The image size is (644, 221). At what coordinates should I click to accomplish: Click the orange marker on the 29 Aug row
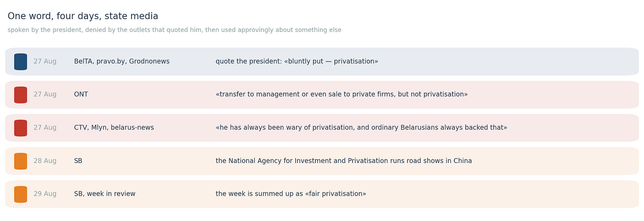click(x=20, y=194)
